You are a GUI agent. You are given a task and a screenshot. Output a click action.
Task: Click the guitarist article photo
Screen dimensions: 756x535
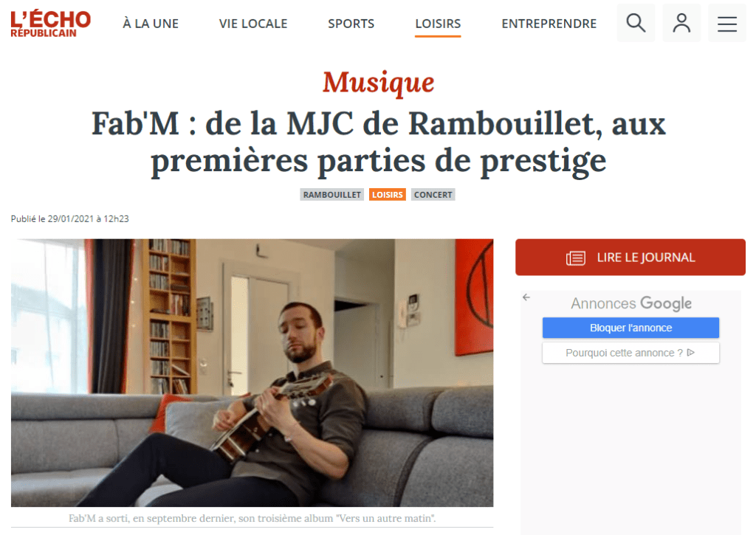pyautogui.click(x=252, y=373)
